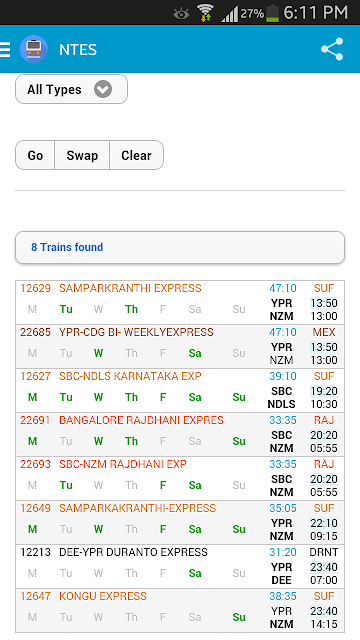Expand the All Types dropdown
Viewport: 360px width, 640px height.
(71, 89)
